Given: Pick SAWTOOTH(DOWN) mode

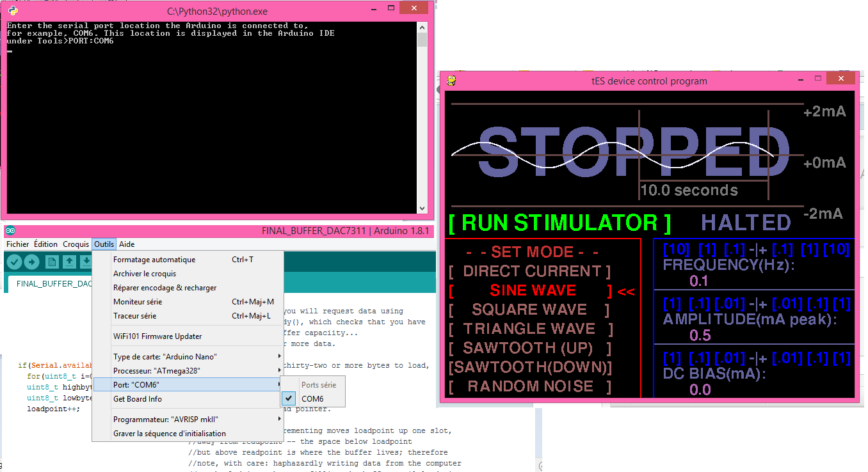Looking at the screenshot, I should [531, 367].
